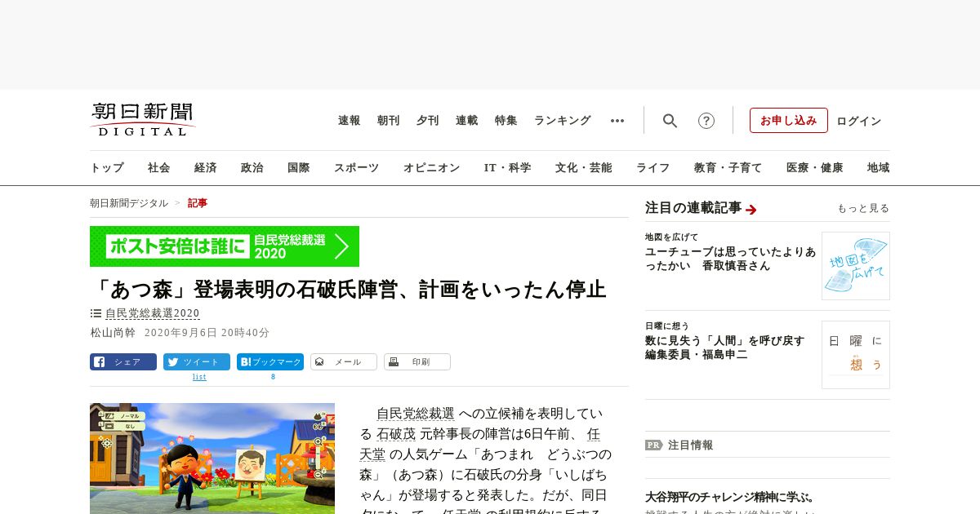
Task: Open 日曜に想う series thumbnail
Action: click(856, 355)
